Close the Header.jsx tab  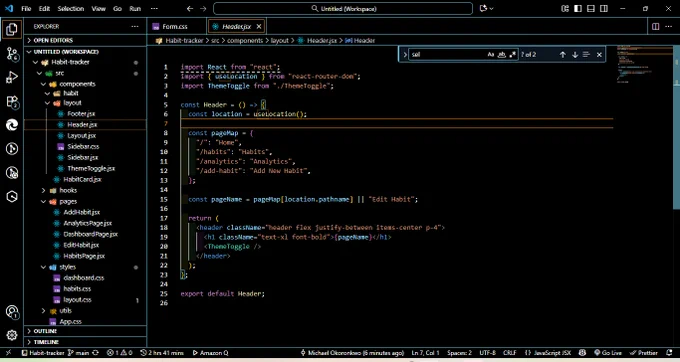(x=259, y=26)
